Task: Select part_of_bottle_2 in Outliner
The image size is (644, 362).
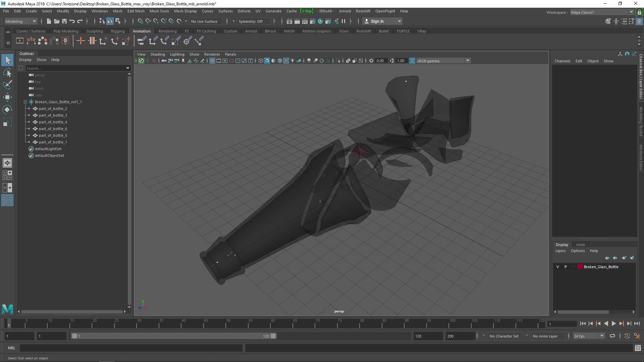Action: 53,108
